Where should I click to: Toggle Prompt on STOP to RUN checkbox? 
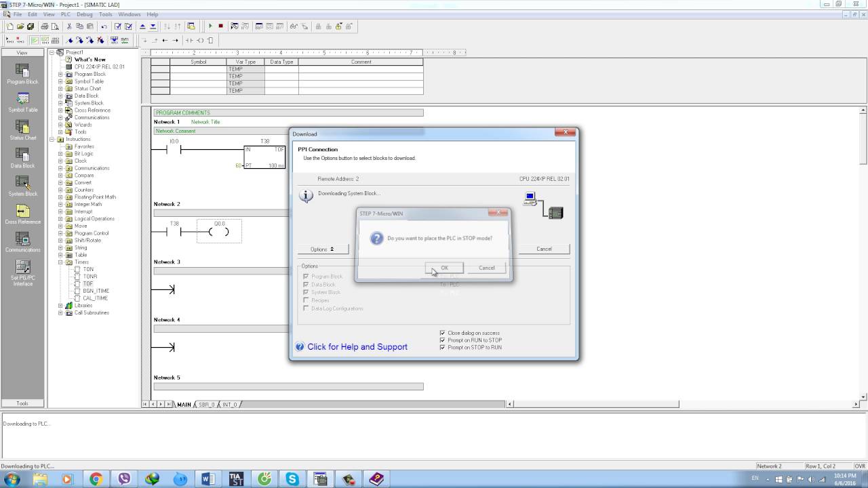pyautogui.click(x=442, y=347)
